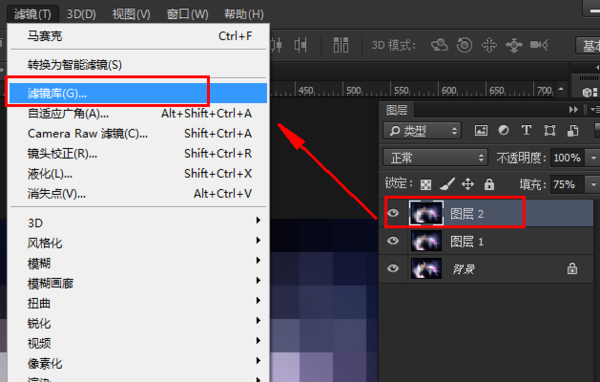600x382 pixels.
Task: Click the 3D camera zoom icon
Action: [539, 45]
